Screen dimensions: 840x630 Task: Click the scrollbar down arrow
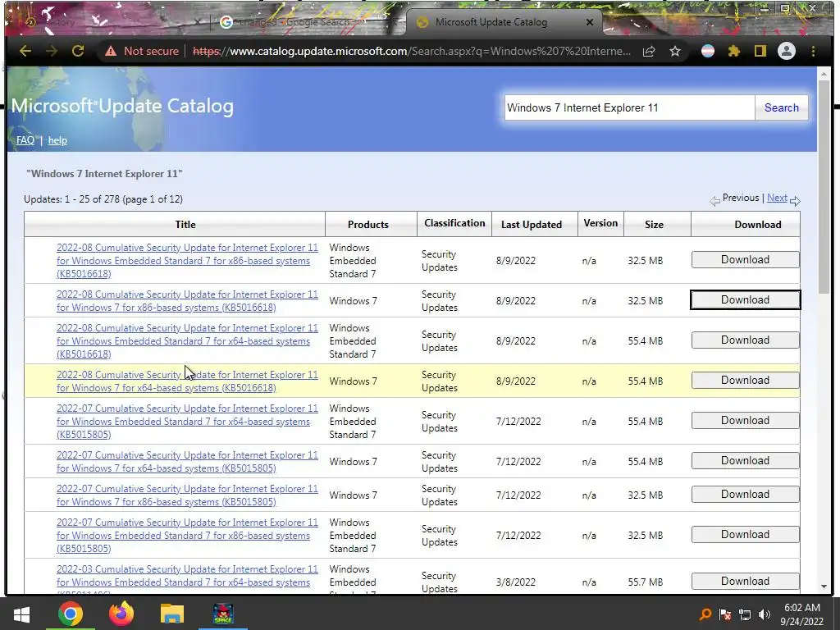[824, 587]
